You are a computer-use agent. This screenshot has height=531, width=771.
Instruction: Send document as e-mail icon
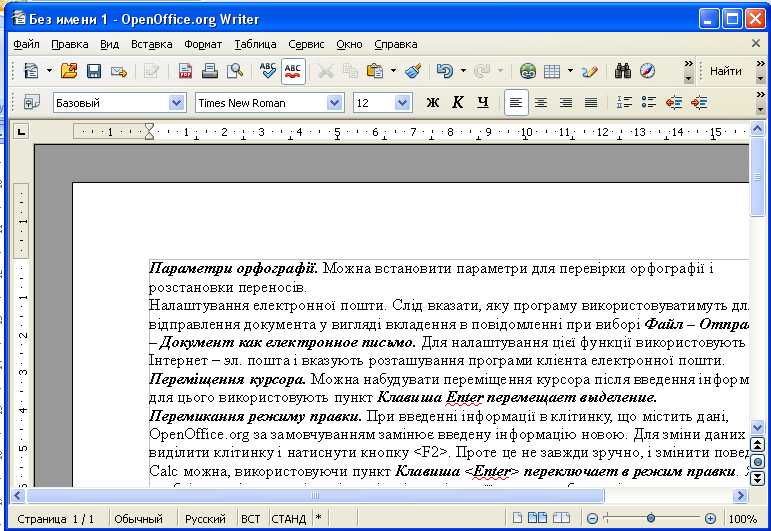pyautogui.click(x=119, y=71)
